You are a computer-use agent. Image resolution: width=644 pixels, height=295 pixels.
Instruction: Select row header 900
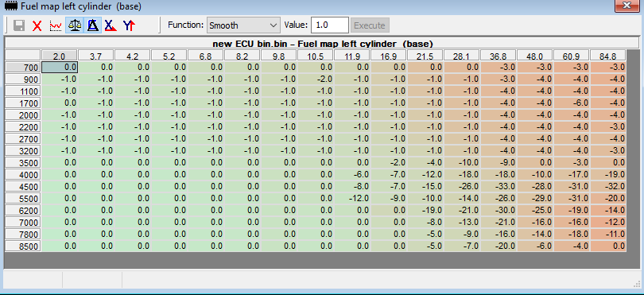[x=23, y=80]
